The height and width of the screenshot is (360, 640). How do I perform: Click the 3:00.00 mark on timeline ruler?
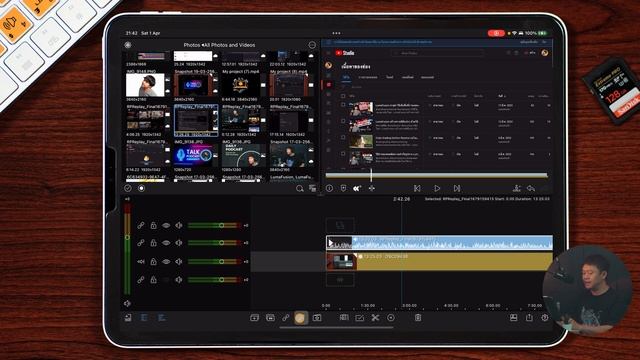pos(409,305)
